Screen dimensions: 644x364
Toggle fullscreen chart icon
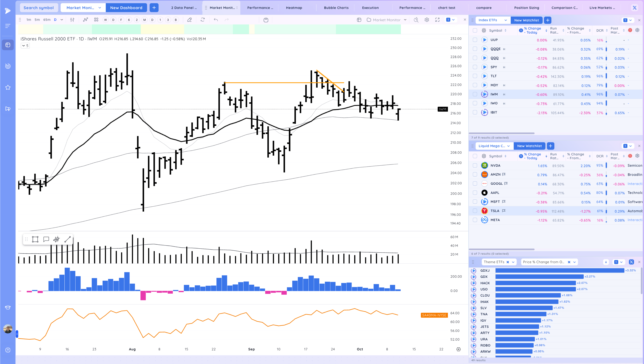pyautogui.click(x=437, y=20)
